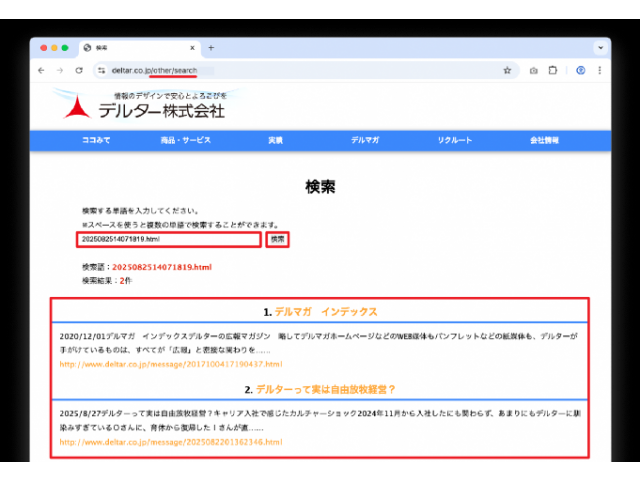This screenshot has height=480, width=640.
Task: Open the ココみて navigation menu item
Action: (96, 140)
